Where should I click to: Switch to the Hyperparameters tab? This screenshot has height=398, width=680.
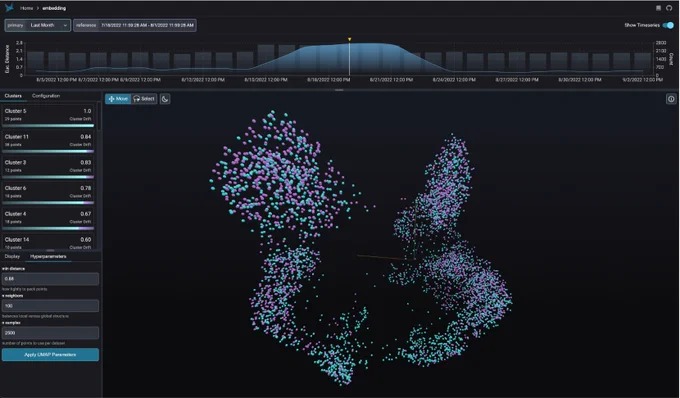pos(48,256)
